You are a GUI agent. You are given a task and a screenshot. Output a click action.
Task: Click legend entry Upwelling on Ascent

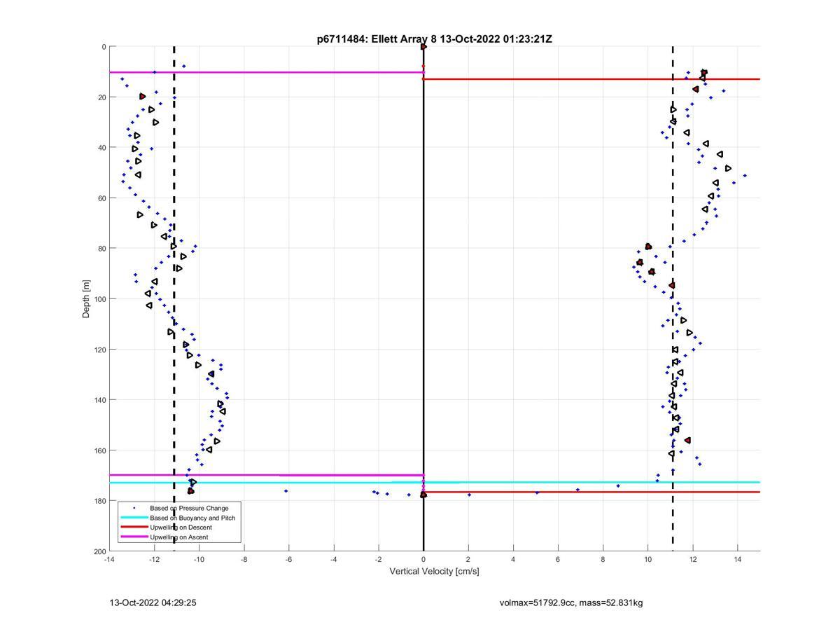pos(179,537)
